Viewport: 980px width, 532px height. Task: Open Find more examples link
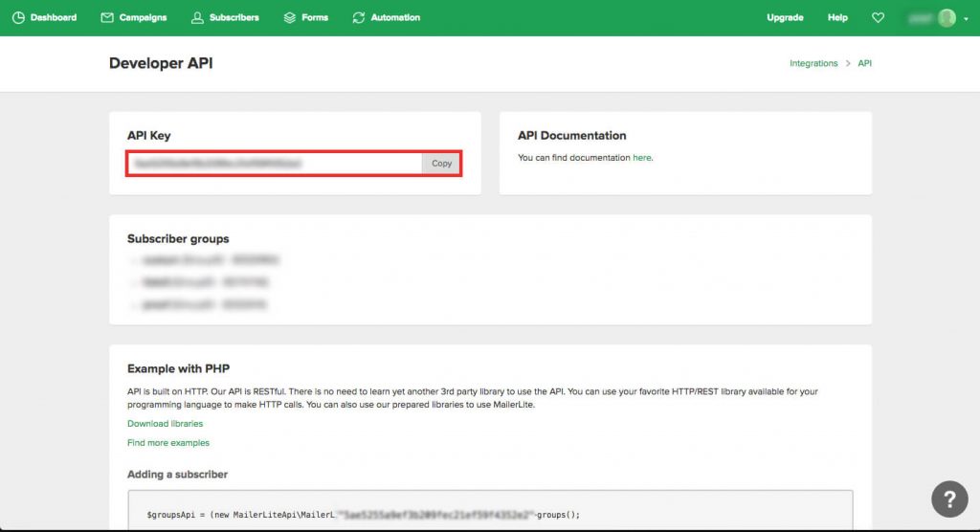point(168,443)
